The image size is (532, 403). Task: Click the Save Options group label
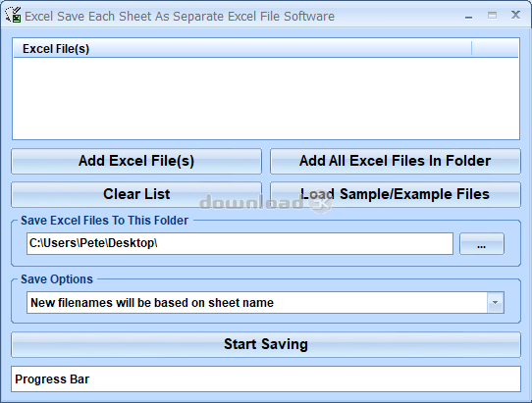coord(57,279)
